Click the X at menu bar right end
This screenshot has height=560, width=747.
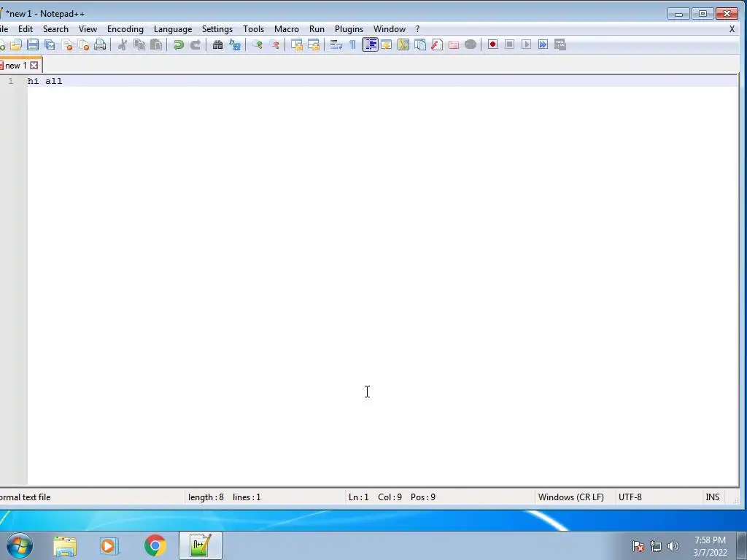click(x=732, y=29)
